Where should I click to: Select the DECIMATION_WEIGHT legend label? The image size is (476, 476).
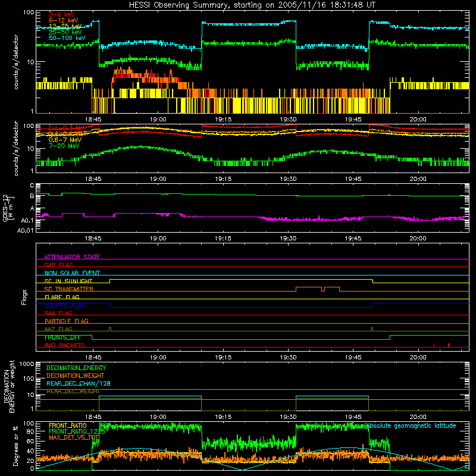[x=76, y=375]
